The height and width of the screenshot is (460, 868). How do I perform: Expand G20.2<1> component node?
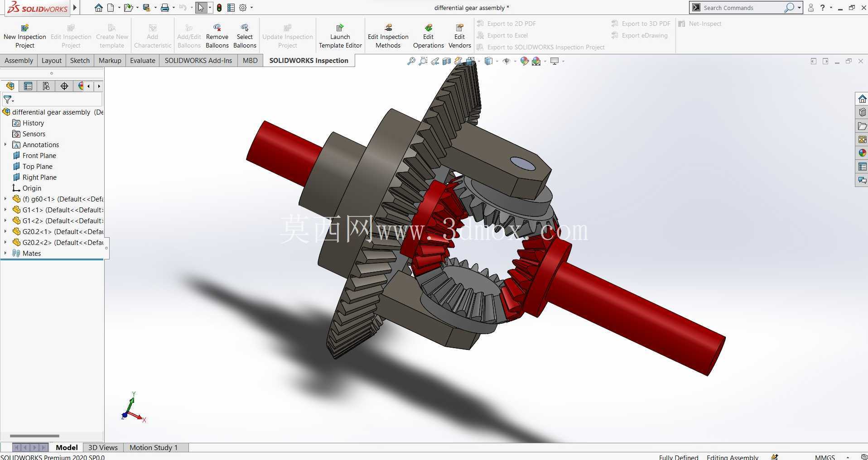tap(5, 232)
